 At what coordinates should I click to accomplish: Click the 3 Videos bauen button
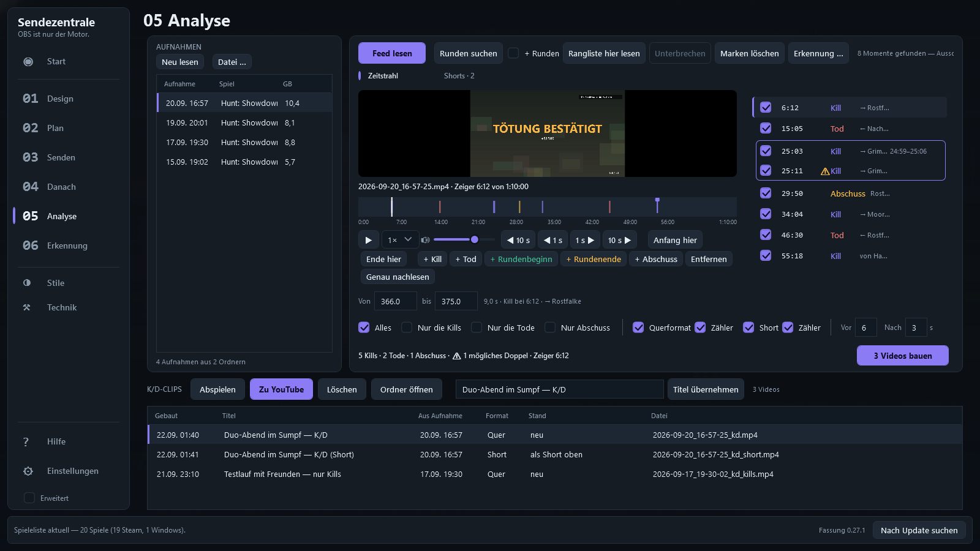tap(903, 356)
